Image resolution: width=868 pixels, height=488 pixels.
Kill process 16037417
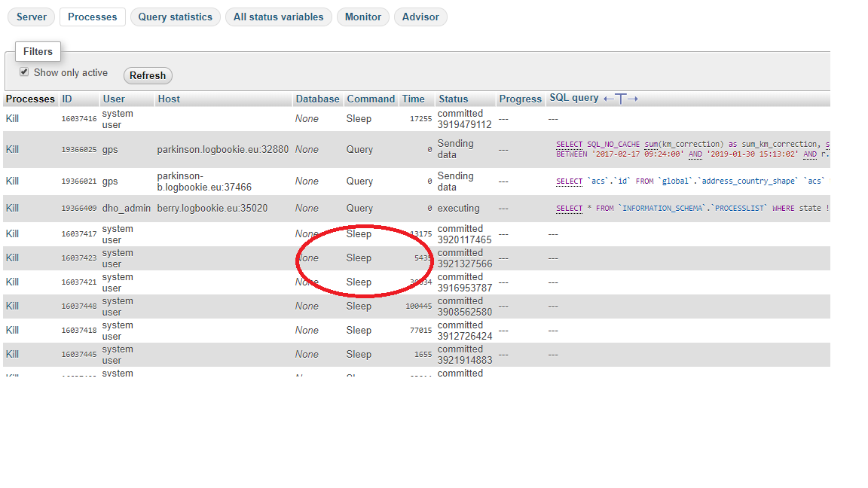[12, 233]
